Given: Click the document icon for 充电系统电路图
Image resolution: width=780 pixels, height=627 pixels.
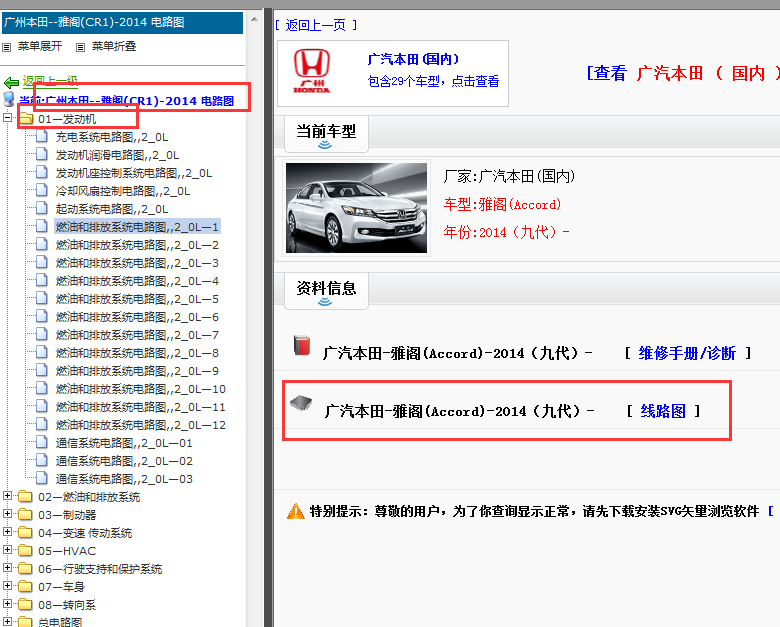Looking at the screenshot, I should coord(42,136).
